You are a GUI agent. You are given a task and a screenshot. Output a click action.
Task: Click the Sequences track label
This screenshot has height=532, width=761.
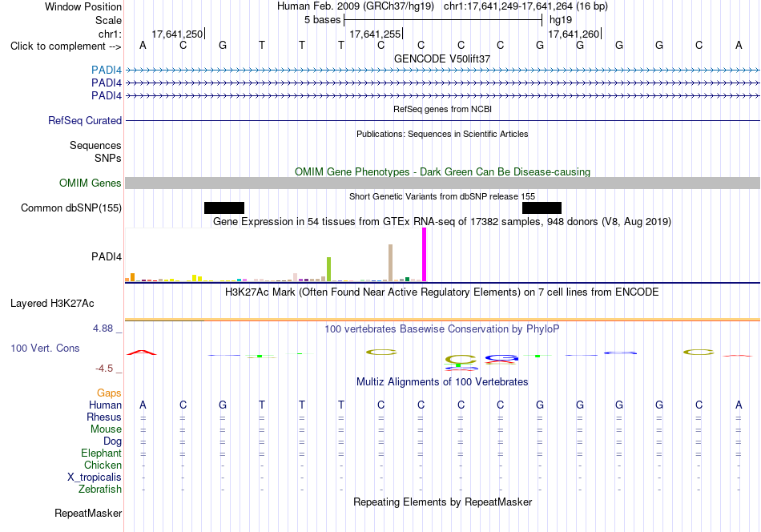(95, 145)
